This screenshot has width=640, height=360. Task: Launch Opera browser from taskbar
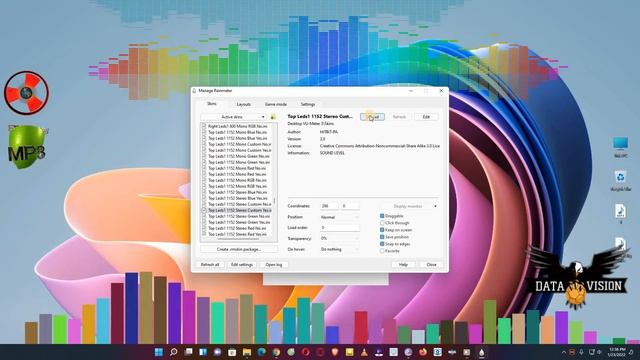click(x=305, y=352)
